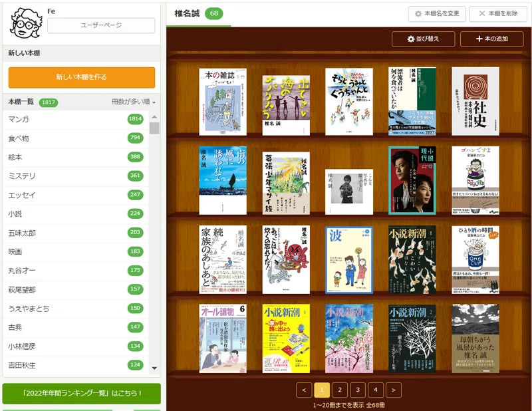Select the うえやまとち shelf
The height and width of the screenshot is (411, 532).
76,309
